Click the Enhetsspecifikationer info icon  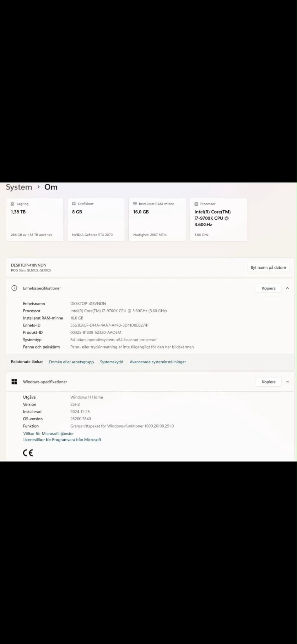(14, 288)
